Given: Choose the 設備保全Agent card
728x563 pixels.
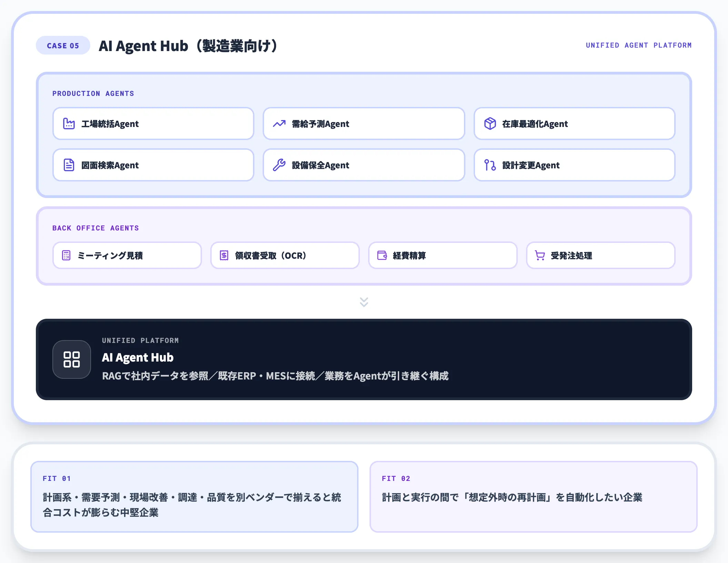Looking at the screenshot, I should pos(364,165).
